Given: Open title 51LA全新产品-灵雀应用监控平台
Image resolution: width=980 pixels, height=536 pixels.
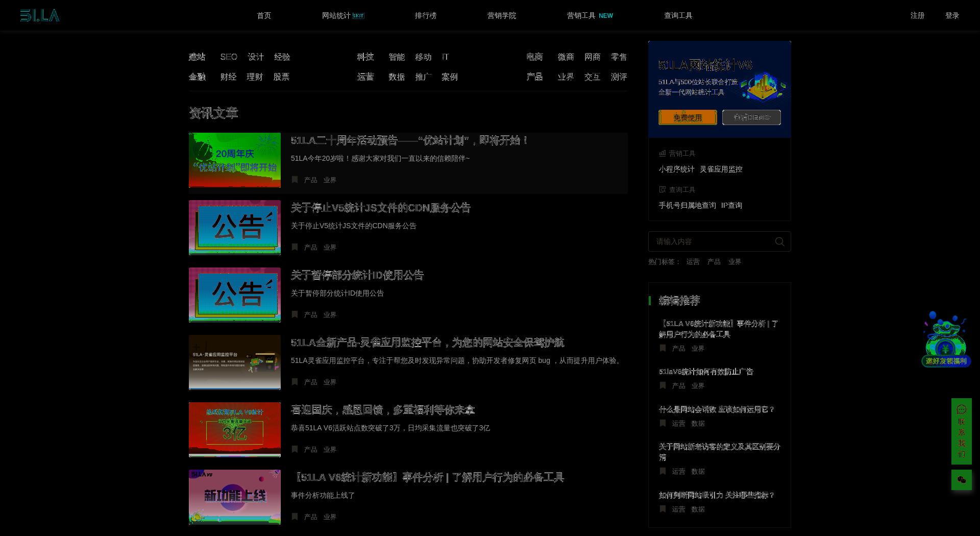Looking at the screenshot, I should (x=428, y=343).
